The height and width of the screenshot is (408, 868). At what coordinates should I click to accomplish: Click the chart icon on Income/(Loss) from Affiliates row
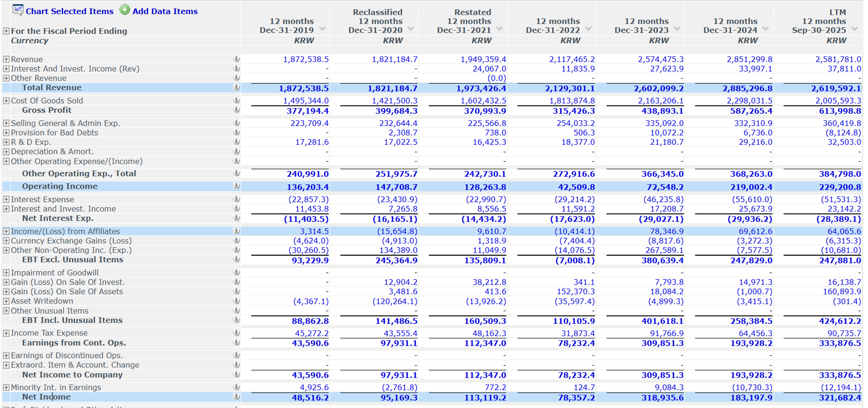[236, 231]
